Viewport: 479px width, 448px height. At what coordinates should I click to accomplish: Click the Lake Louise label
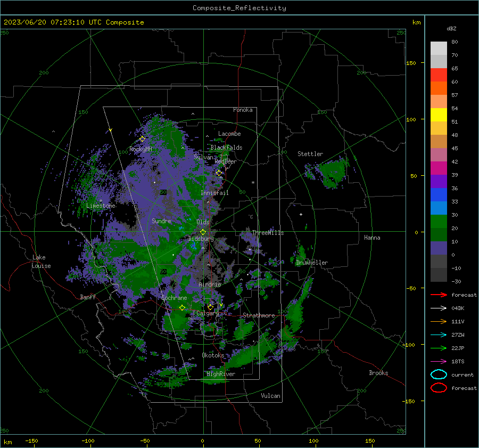pos(41,262)
